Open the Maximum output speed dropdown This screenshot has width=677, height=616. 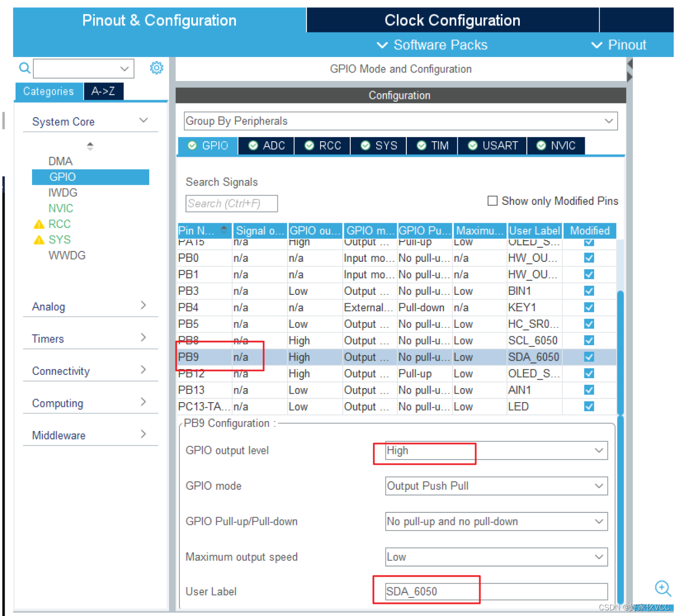point(496,557)
